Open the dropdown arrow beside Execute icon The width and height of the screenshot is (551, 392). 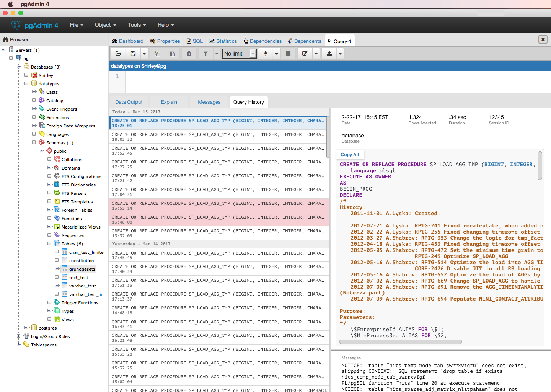tap(276, 54)
